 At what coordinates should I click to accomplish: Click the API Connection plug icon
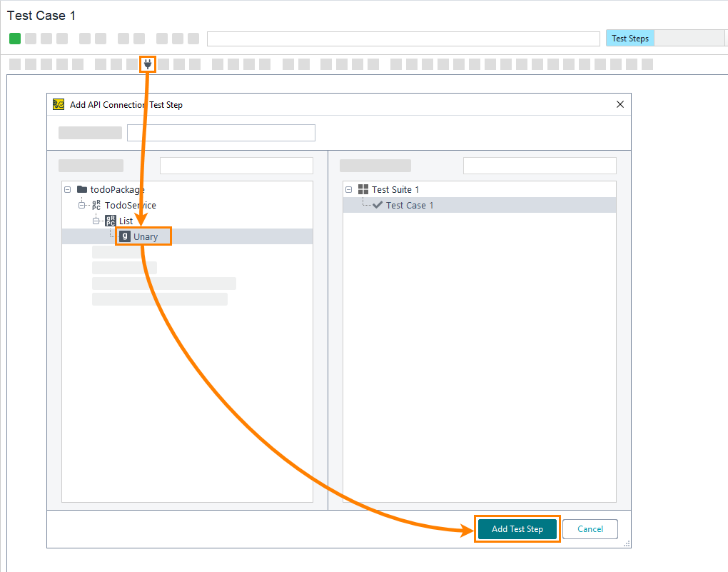pyautogui.click(x=148, y=64)
